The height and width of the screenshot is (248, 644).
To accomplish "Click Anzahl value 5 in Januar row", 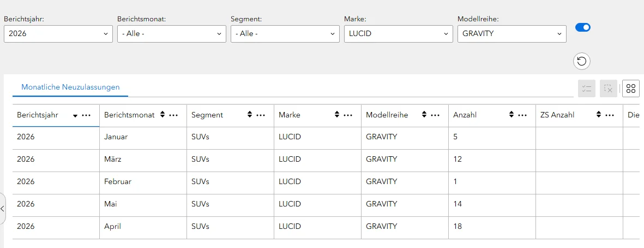I will (455, 137).
